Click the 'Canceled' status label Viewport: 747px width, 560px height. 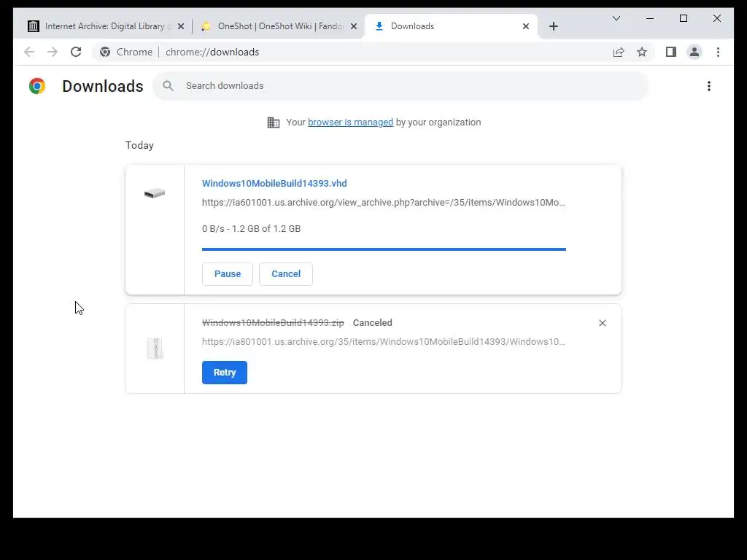(x=373, y=323)
